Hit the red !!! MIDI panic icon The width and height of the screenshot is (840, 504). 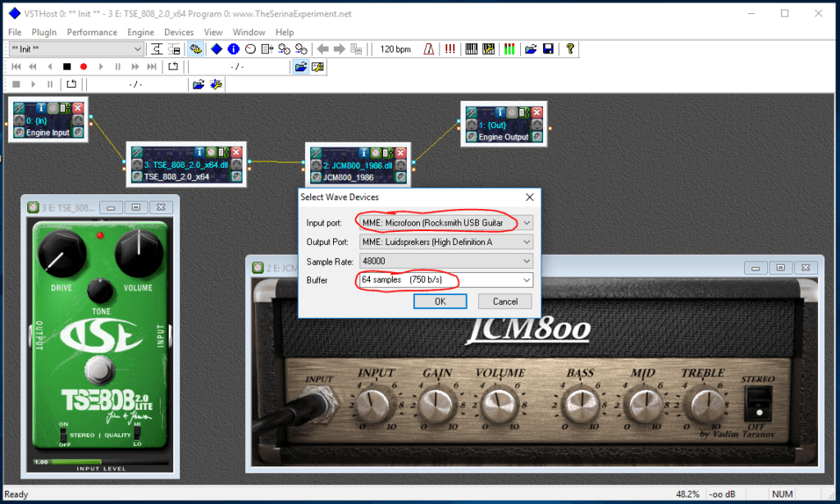pos(450,49)
